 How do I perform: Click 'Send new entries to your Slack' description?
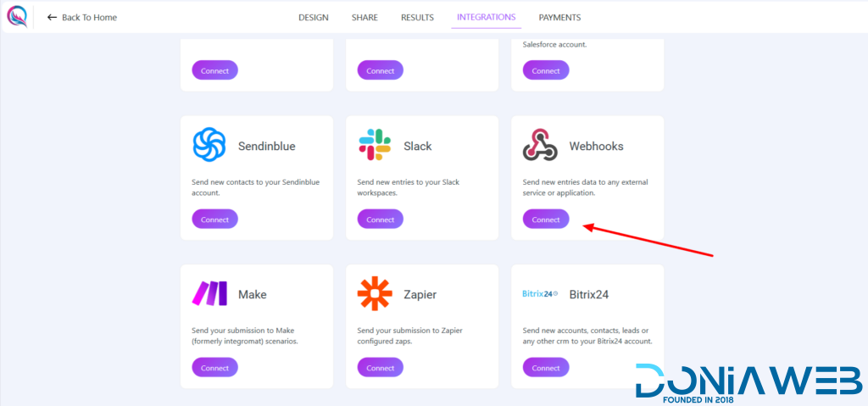409,188
